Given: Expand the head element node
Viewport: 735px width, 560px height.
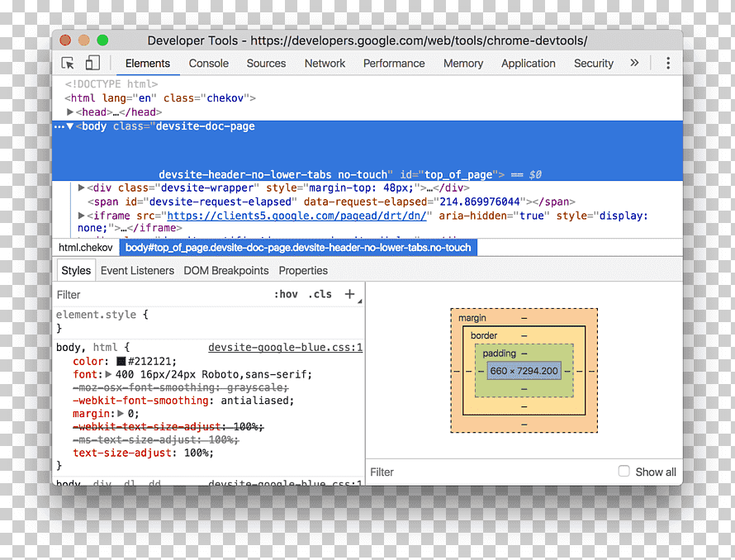Looking at the screenshot, I should [70, 112].
